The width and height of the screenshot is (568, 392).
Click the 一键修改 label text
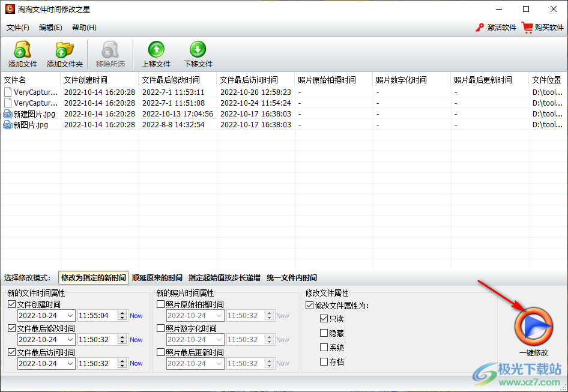pos(534,353)
